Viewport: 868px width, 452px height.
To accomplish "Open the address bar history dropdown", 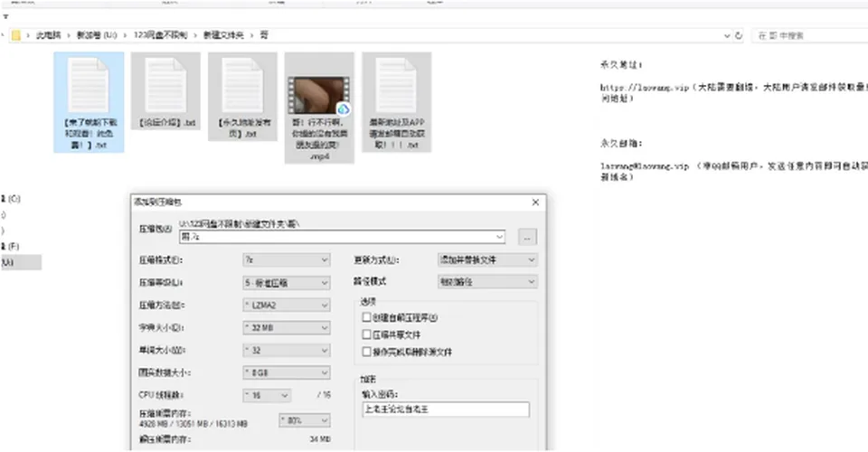I will point(727,35).
